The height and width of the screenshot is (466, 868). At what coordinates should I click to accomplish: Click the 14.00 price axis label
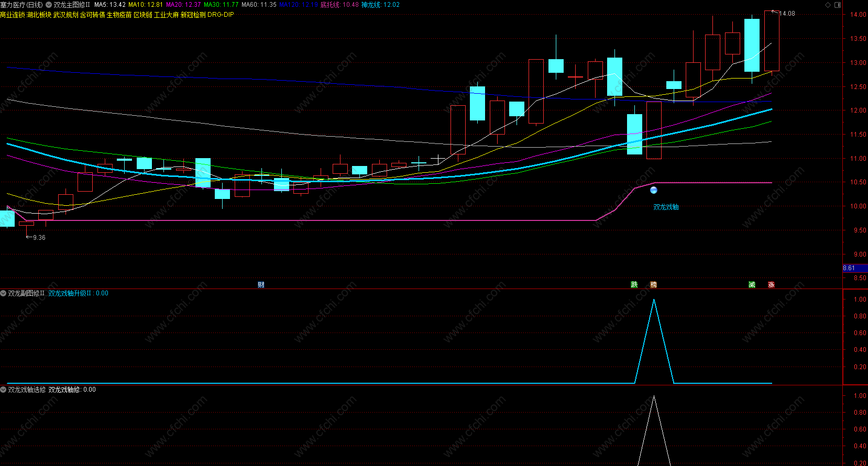(x=859, y=15)
